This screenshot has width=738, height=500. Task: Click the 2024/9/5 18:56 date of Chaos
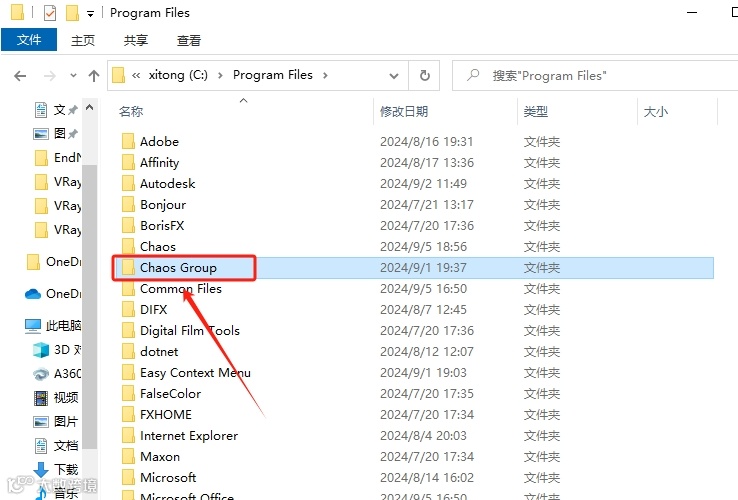click(423, 246)
